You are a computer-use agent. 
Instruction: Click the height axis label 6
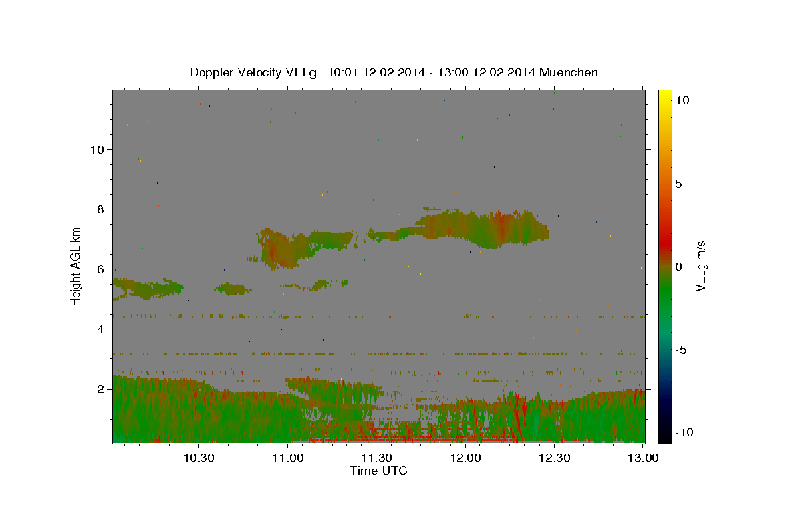click(x=101, y=269)
